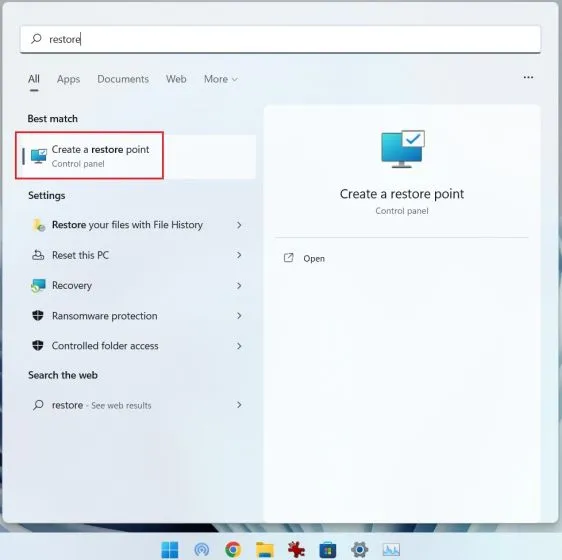Click the web search magnifier icon beside restore
This screenshot has height=560, width=562.
38,405
